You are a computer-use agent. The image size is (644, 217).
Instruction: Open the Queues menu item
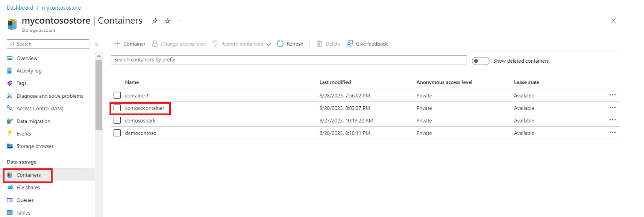[x=25, y=200]
